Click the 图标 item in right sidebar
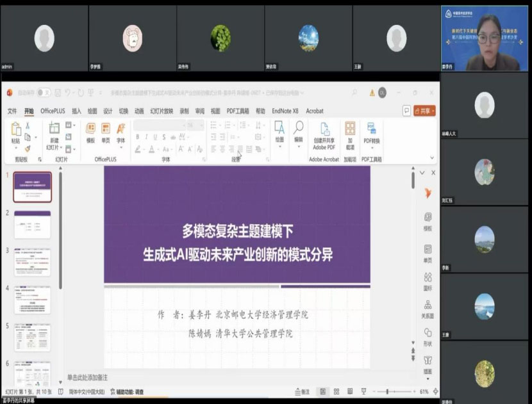532x404 pixels. pos(428,280)
